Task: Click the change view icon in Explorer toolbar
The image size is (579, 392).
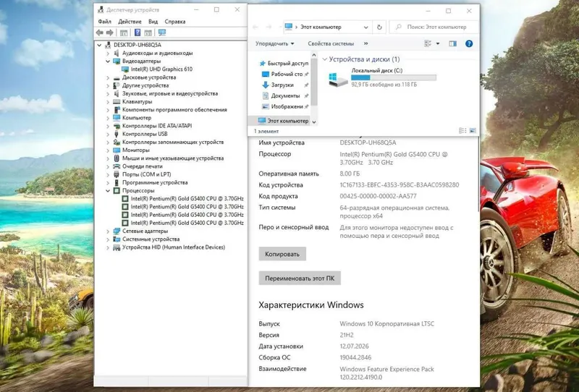Action: click(428, 43)
